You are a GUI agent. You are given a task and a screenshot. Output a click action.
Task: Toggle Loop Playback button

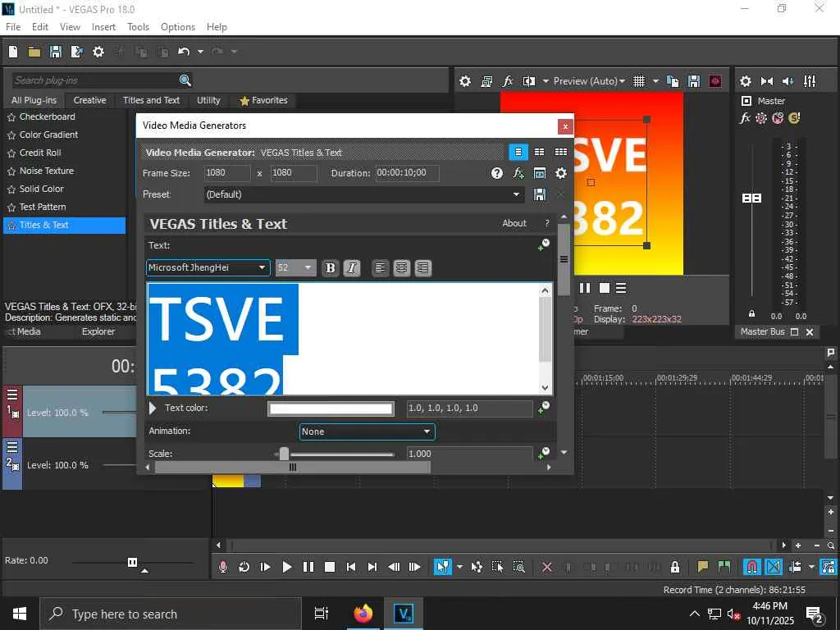pyautogui.click(x=244, y=567)
